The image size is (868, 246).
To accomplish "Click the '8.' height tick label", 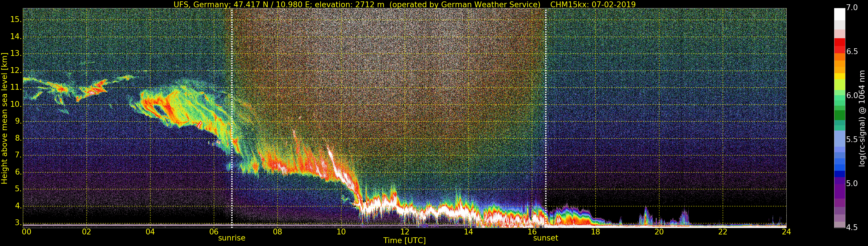I will [x=18, y=138].
